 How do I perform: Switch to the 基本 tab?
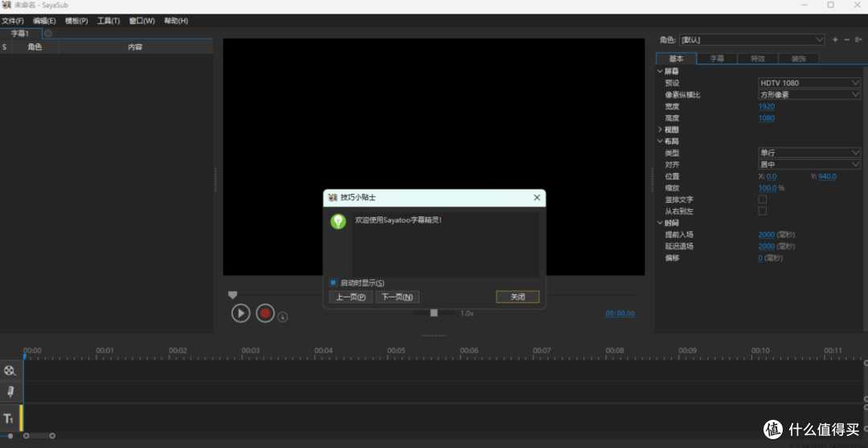[676, 59]
